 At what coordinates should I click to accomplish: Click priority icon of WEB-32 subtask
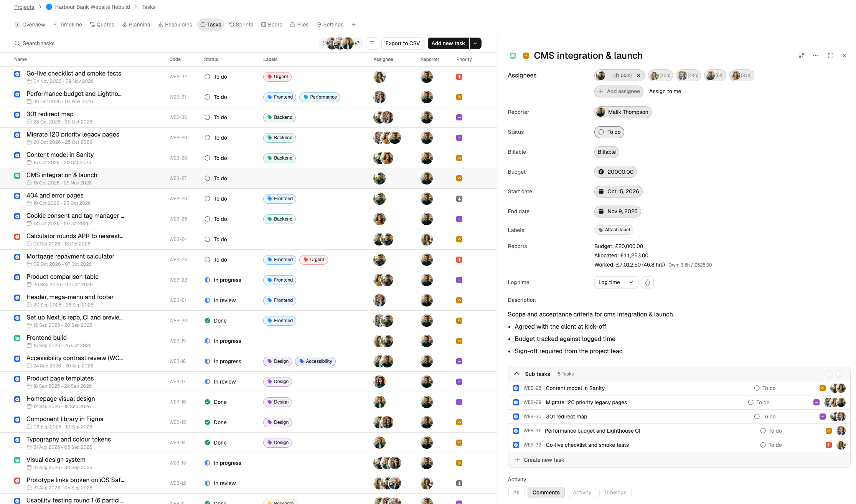(829, 445)
